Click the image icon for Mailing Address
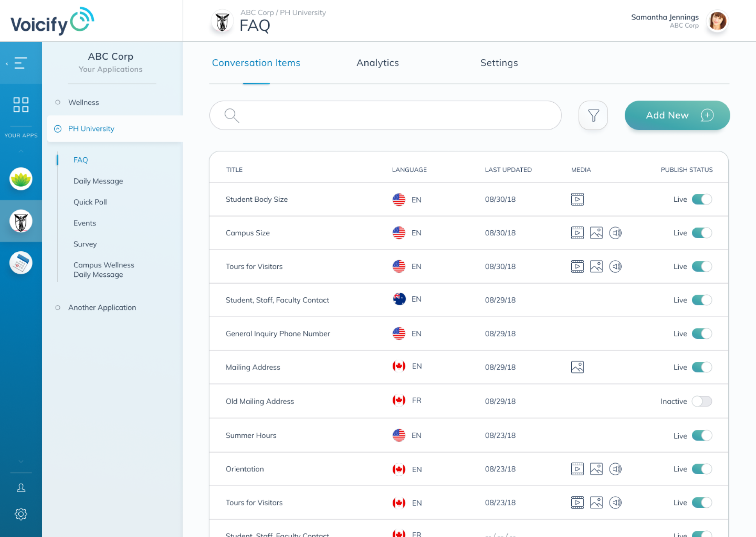 [x=577, y=367]
